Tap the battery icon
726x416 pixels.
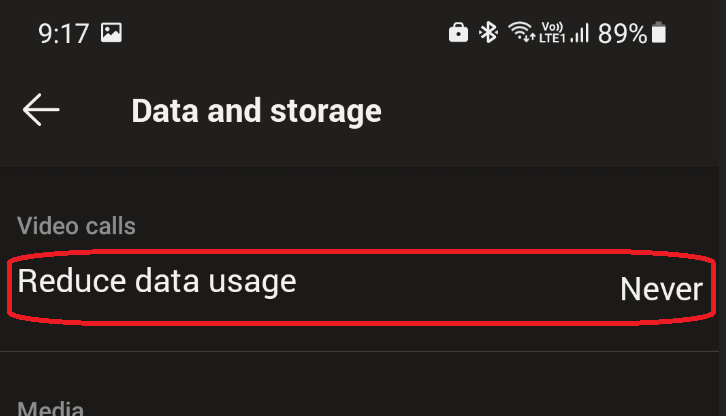coord(658,33)
